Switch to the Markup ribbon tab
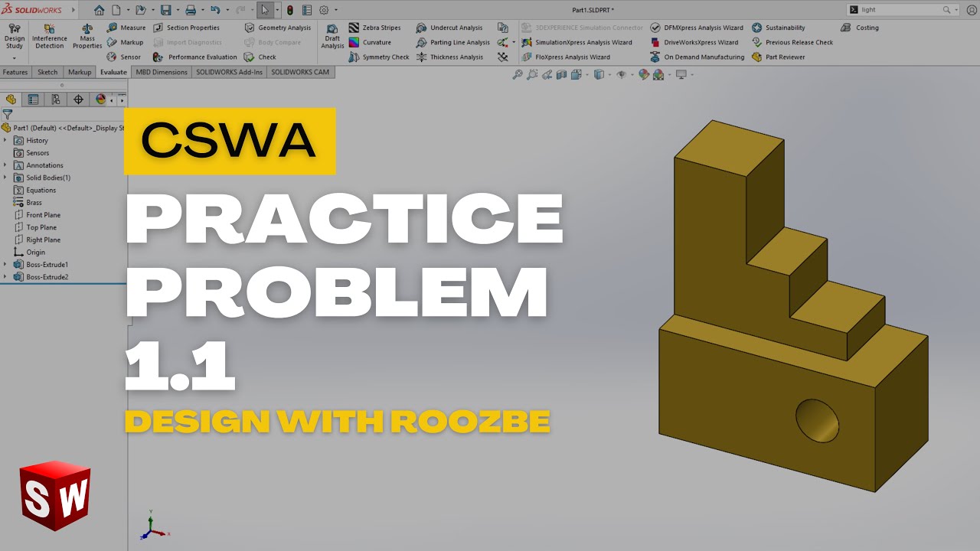 click(x=80, y=72)
